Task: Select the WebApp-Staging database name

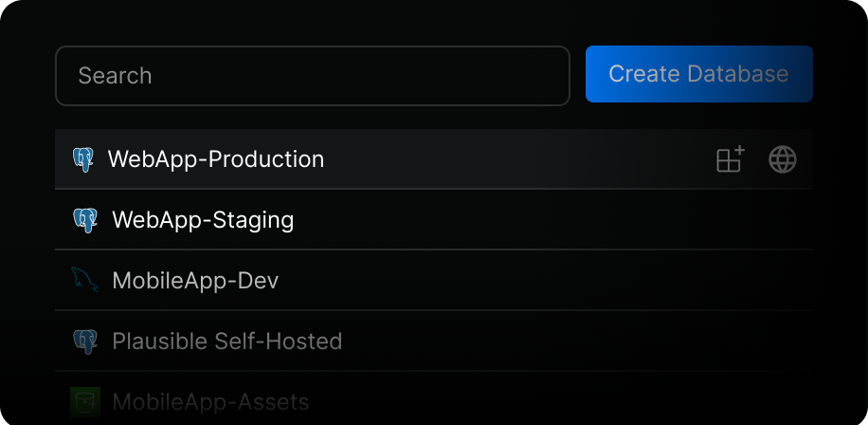Action: click(x=203, y=220)
